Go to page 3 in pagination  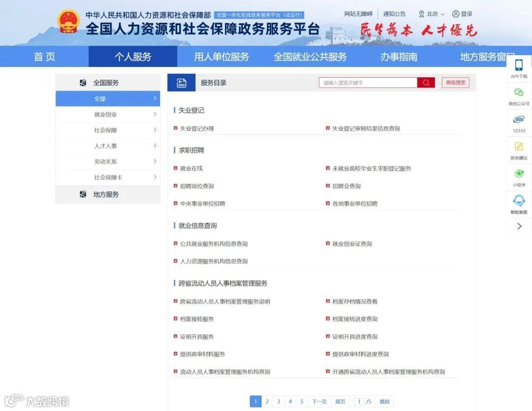click(278, 401)
